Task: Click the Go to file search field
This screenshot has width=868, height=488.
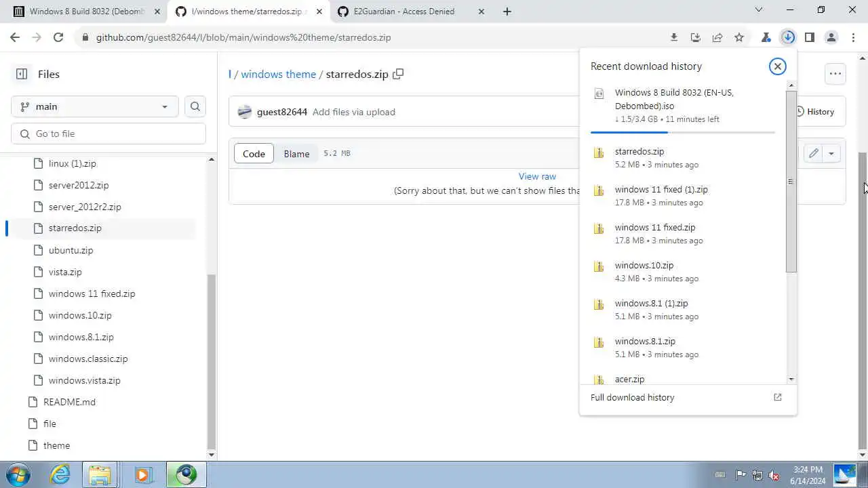Action: [x=108, y=134]
